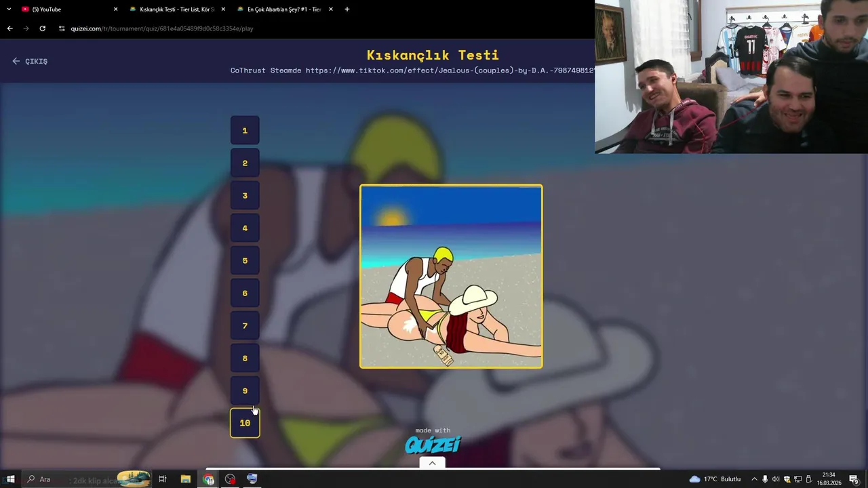Open the notification center icon
868x488 pixels.
point(854,479)
